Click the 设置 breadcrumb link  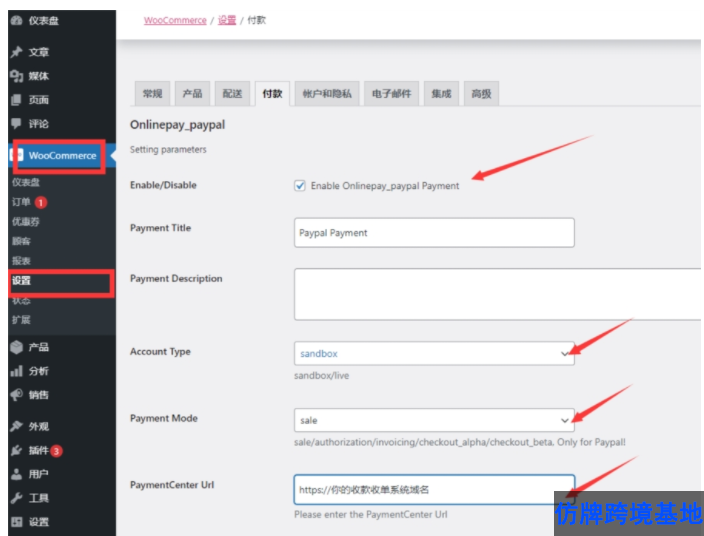227,20
